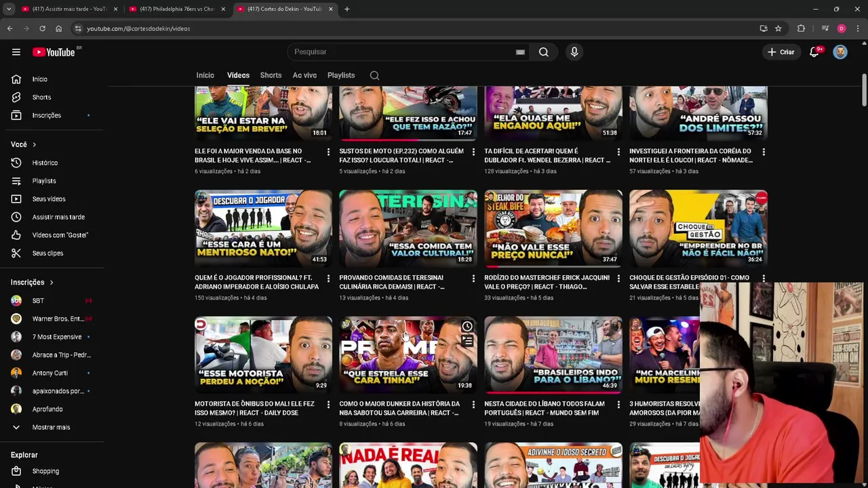
Task: Close the Assistir mais tarde browser tab
Action: coord(115,9)
